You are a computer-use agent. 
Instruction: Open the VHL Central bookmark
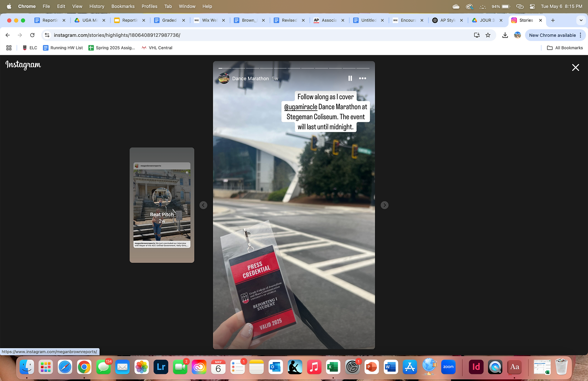[157, 48]
